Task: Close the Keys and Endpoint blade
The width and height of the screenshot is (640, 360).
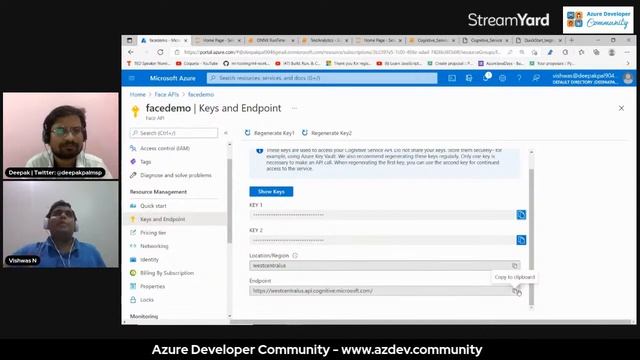Action: (x=621, y=108)
